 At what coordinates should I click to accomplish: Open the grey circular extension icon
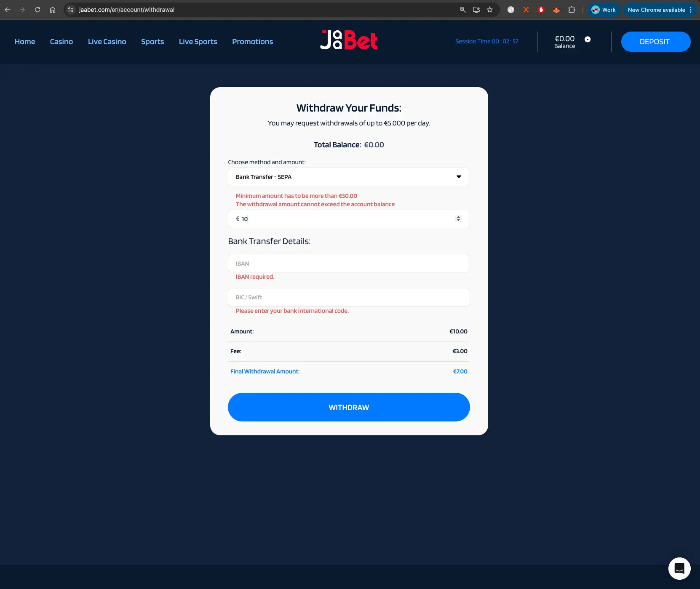(511, 10)
